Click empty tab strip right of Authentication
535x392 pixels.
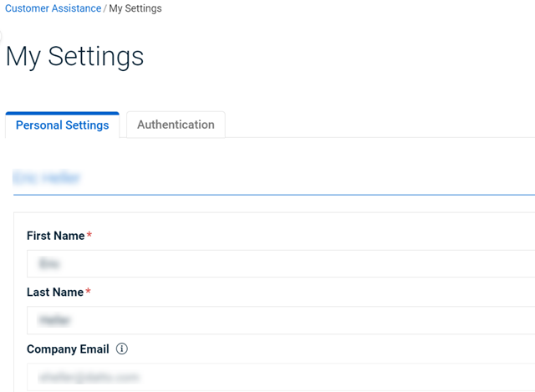click(376, 125)
